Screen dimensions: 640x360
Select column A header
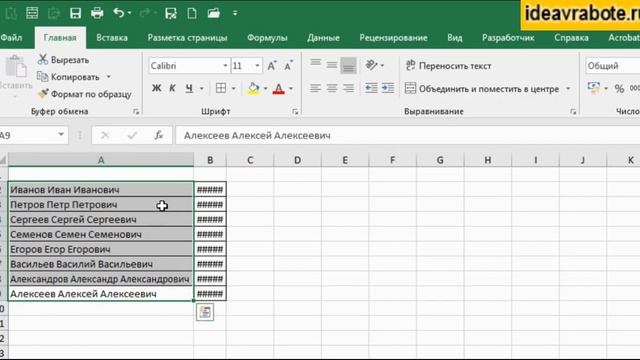tap(101, 160)
